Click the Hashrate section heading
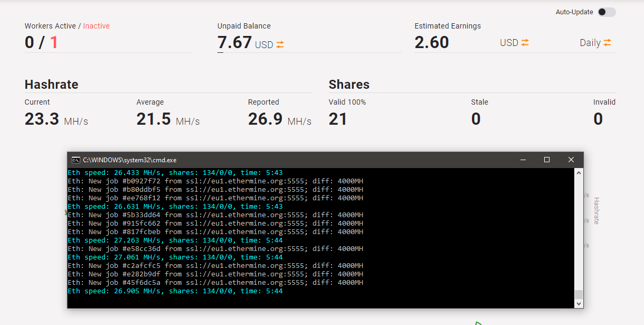Image resolution: width=644 pixels, height=325 pixels. (x=51, y=85)
